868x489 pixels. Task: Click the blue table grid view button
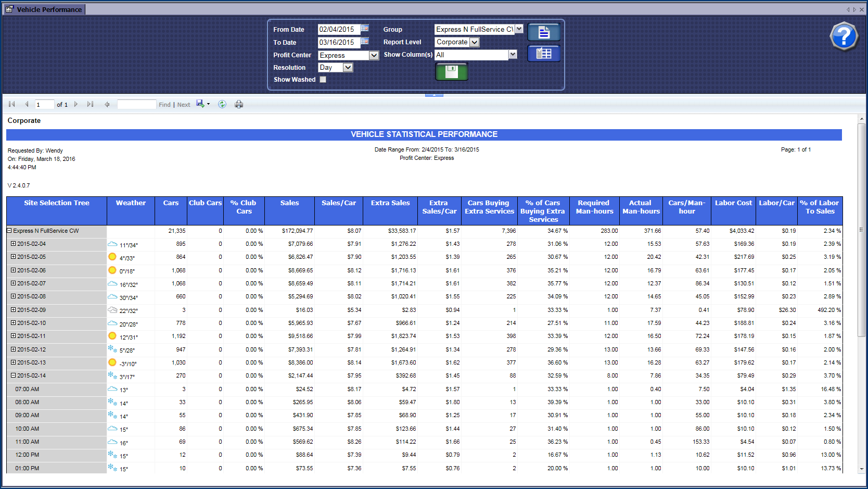click(x=544, y=54)
